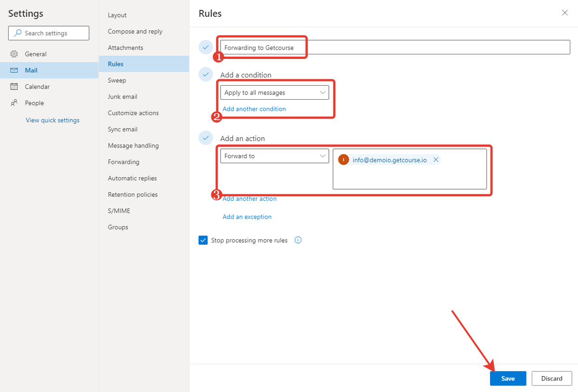Uncheck Stop processing more rules
The height and width of the screenshot is (392, 578).
pyautogui.click(x=203, y=240)
